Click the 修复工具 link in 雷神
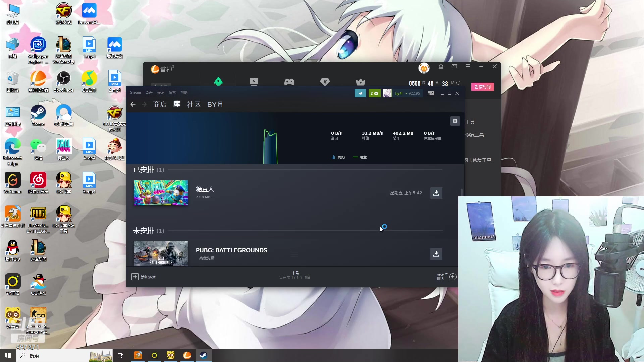 (475, 135)
